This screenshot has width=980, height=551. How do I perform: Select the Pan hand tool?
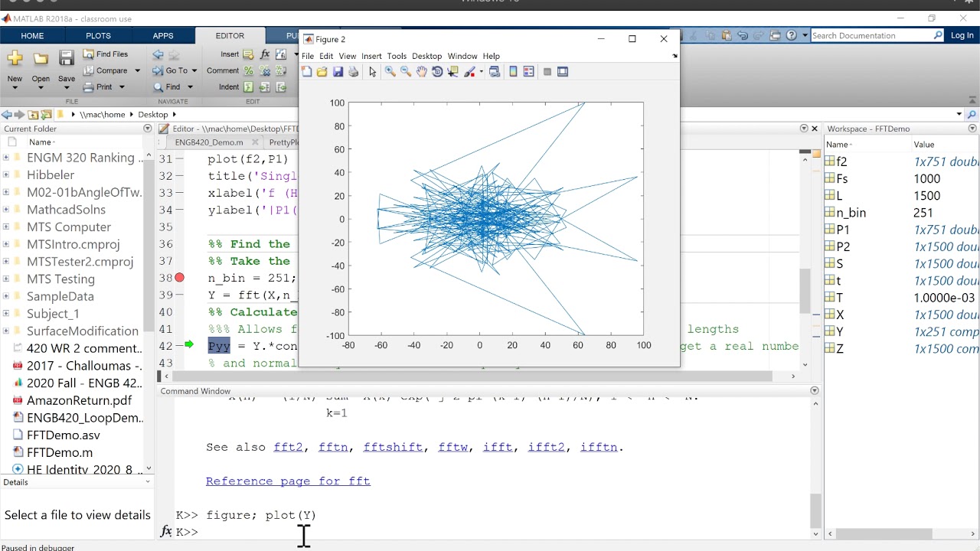pos(422,72)
